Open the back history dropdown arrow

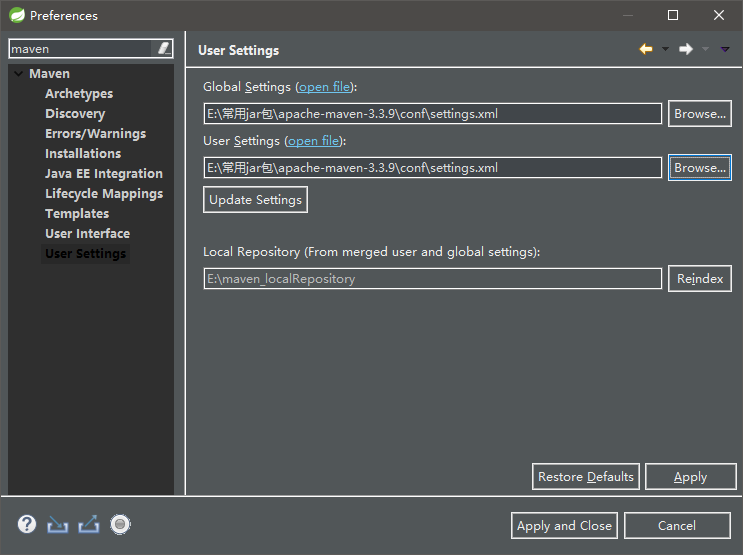coord(665,49)
